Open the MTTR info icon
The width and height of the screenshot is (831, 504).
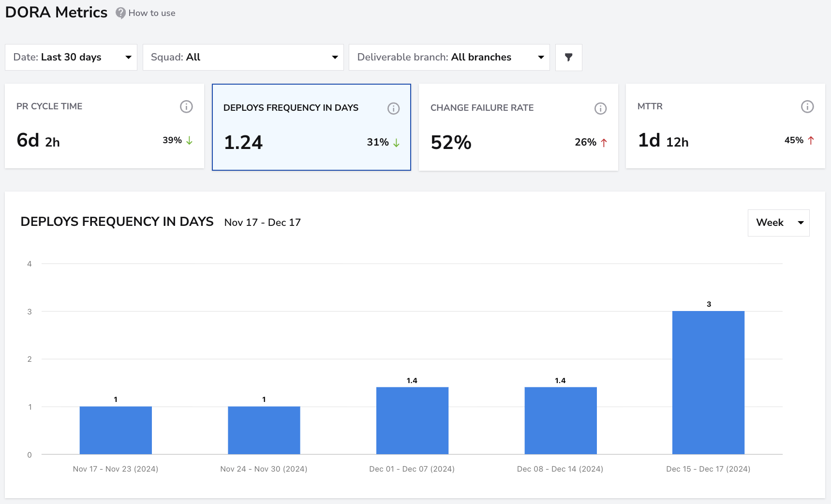point(807,106)
